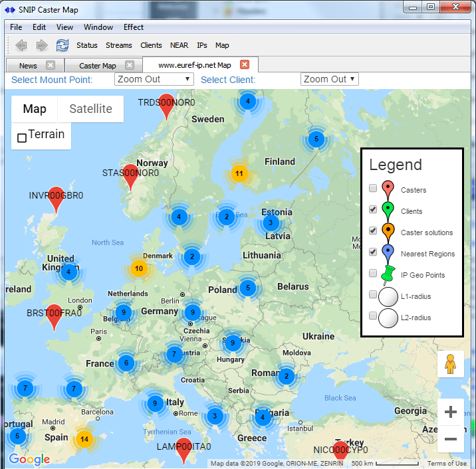The height and width of the screenshot is (469, 476).
Task: Select the Street View pegman icon
Action: click(x=451, y=364)
